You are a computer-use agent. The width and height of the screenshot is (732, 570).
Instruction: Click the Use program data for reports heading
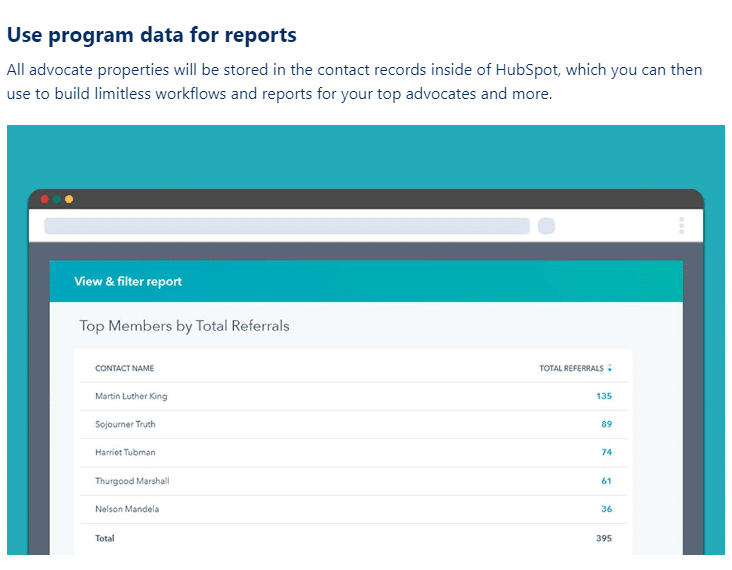tap(152, 35)
